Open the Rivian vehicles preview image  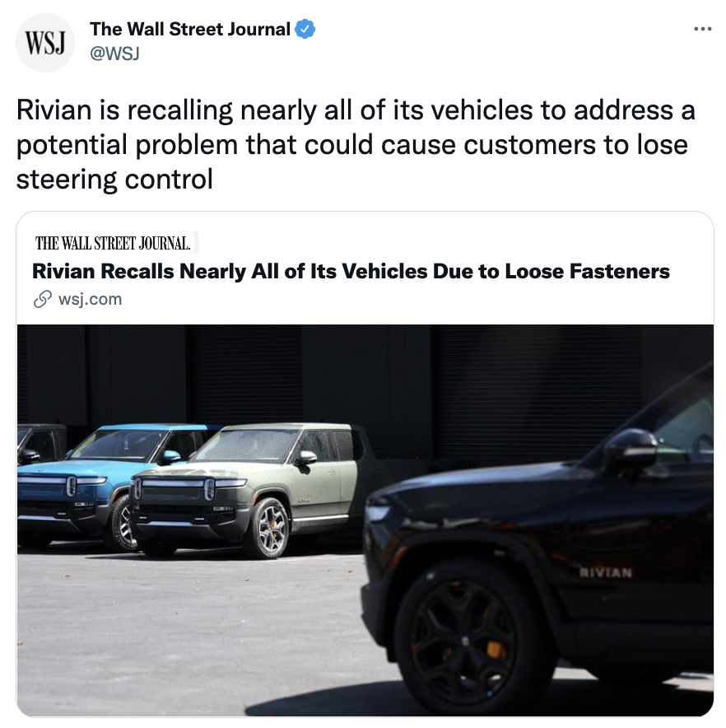[365, 520]
